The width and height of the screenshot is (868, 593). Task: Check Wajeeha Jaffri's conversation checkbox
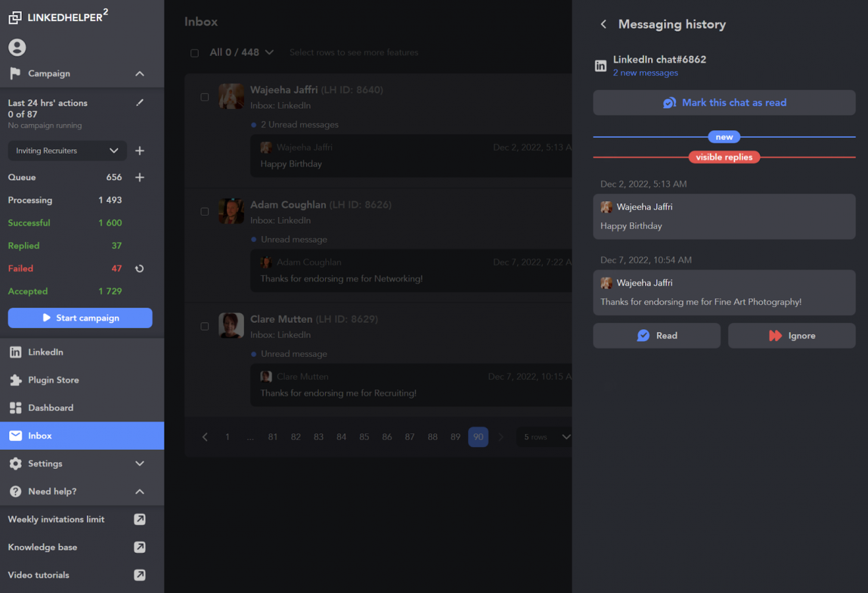pyautogui.click(x=205, y=96)
